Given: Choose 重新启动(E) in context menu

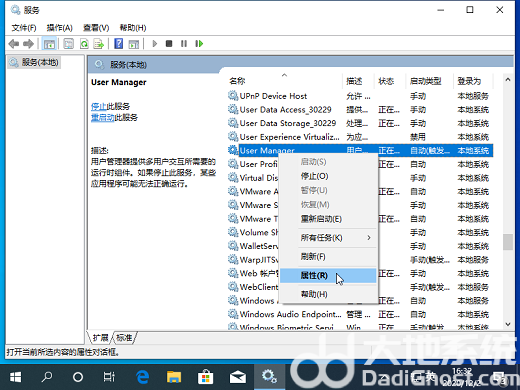Looking at the screenshot, I should [x=328, y=219].
